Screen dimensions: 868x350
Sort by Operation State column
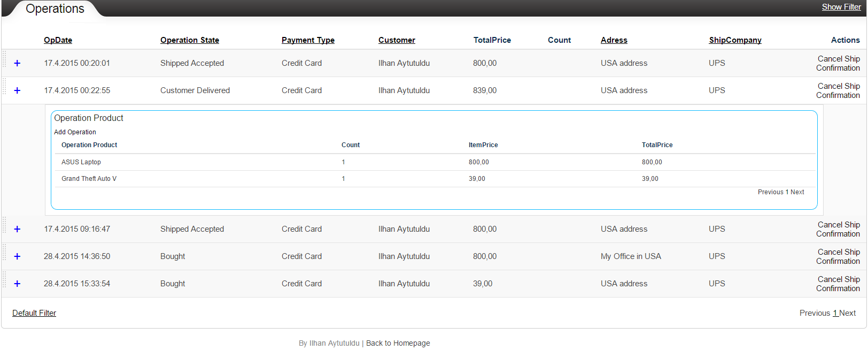(189, 40)
